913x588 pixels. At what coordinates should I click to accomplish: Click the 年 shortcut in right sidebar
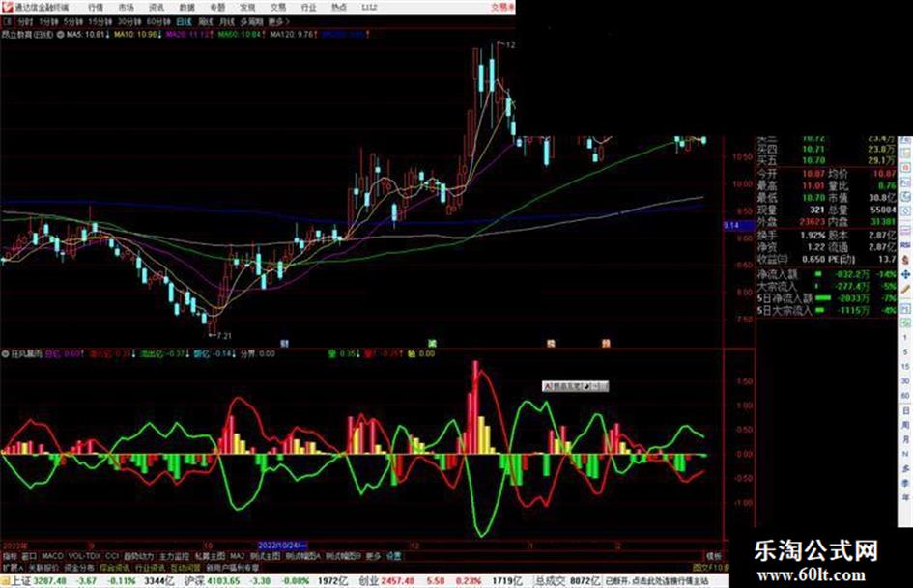pos(905,498)
